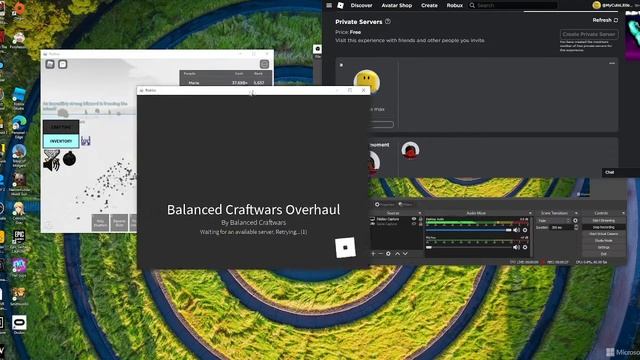Click Create Private Server button

pos(589,34)
